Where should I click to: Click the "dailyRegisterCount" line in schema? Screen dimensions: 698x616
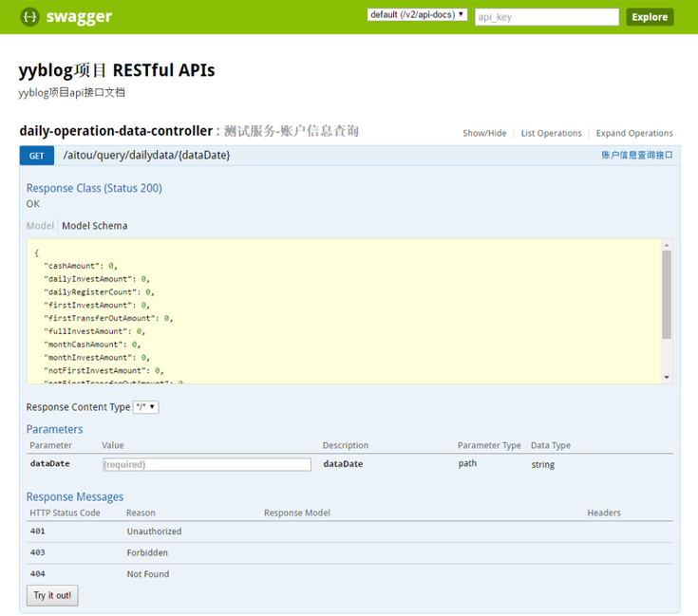click(x=99, y=292)
